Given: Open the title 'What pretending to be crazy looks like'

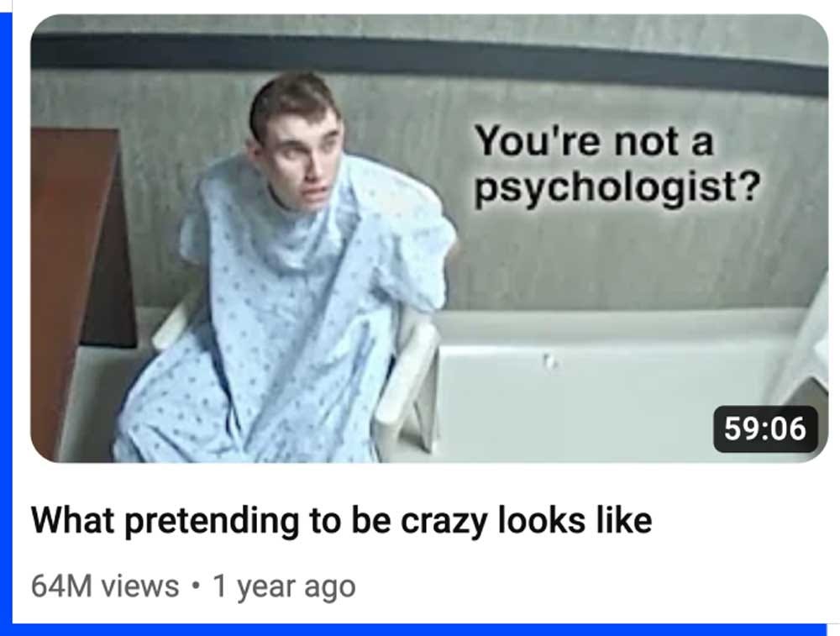Looking at the screenshot, I should 342,520.
